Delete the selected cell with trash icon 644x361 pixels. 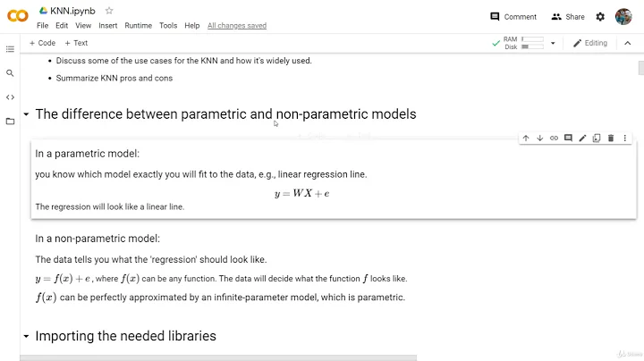point(611,139)
